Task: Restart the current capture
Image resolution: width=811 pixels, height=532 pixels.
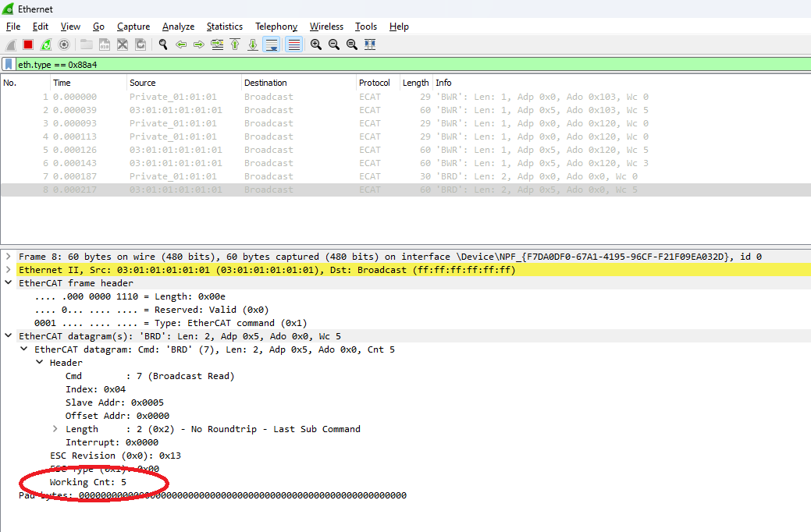Action: point(44,44)
